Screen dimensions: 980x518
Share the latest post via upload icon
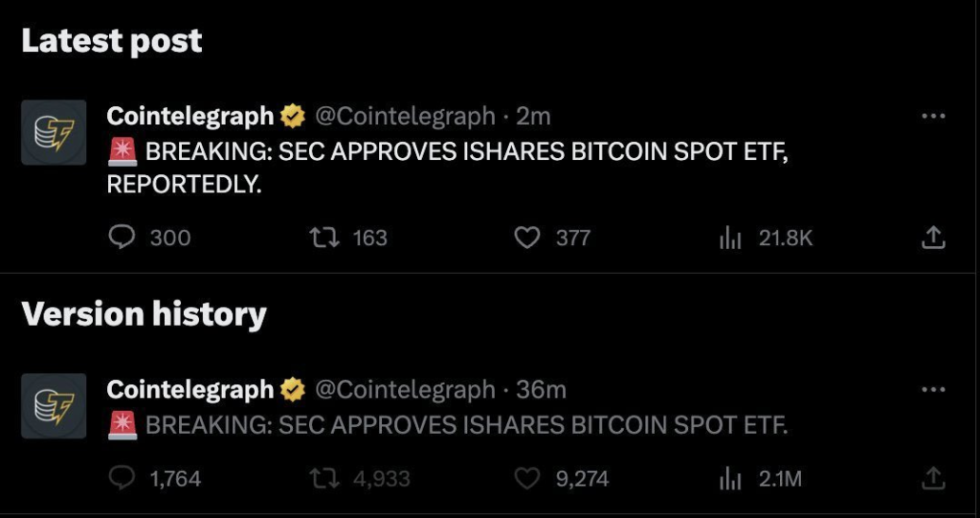point(933,237)
